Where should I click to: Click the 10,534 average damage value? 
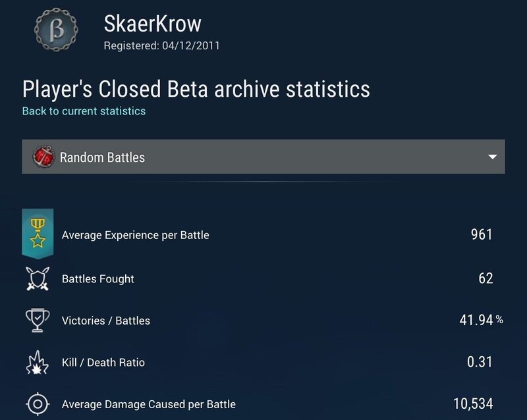[x=473, y=404]
